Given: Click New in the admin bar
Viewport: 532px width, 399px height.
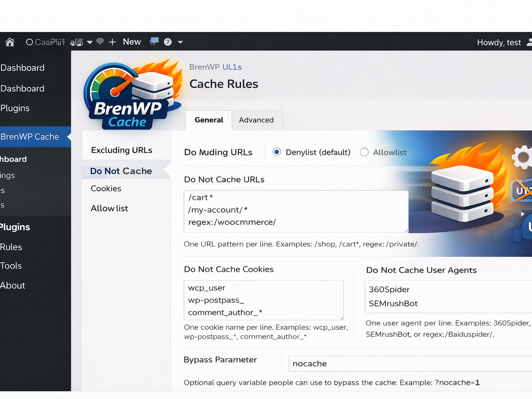Looking at the screenshot, I should (x=132, y=42).
